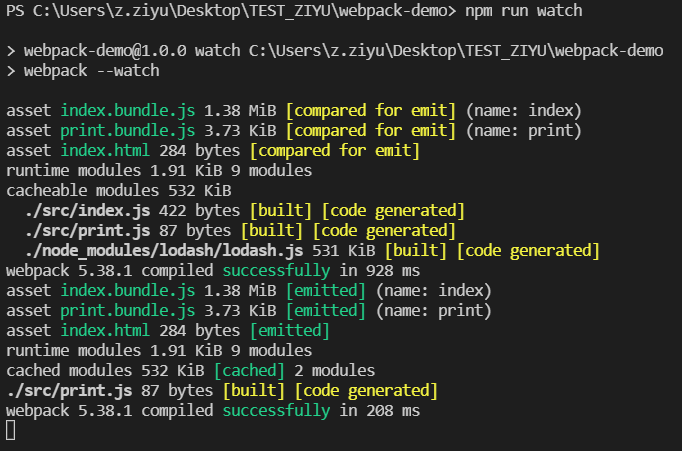Click index.bundle.js in the '[emitted]' line

tap(127, 291)
